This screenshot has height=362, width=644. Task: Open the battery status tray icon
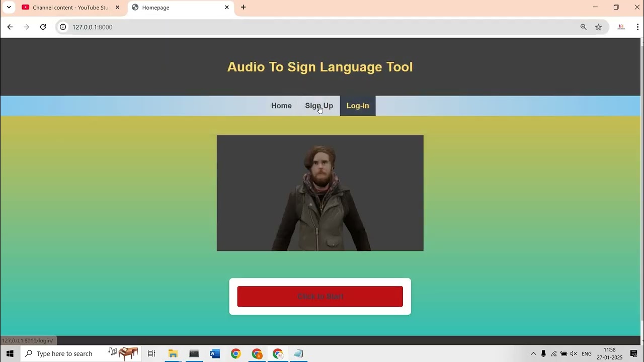pos(564,353)
